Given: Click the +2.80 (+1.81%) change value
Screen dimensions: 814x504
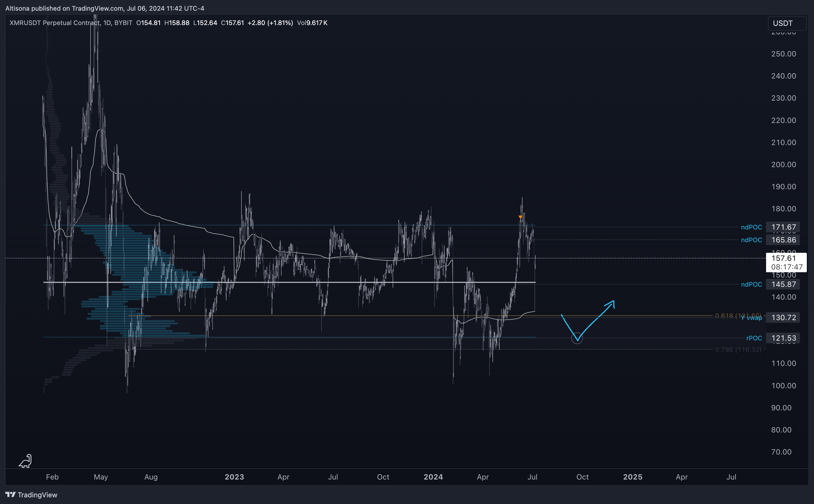Looking at the screenshot, I should [x=270, y=23].
